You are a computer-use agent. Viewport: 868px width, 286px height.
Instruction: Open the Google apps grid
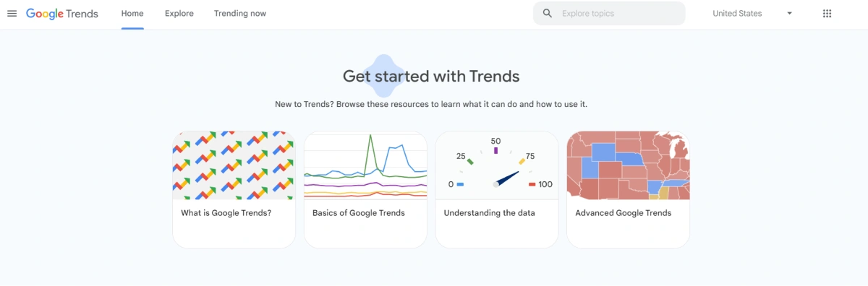point(827,14)
